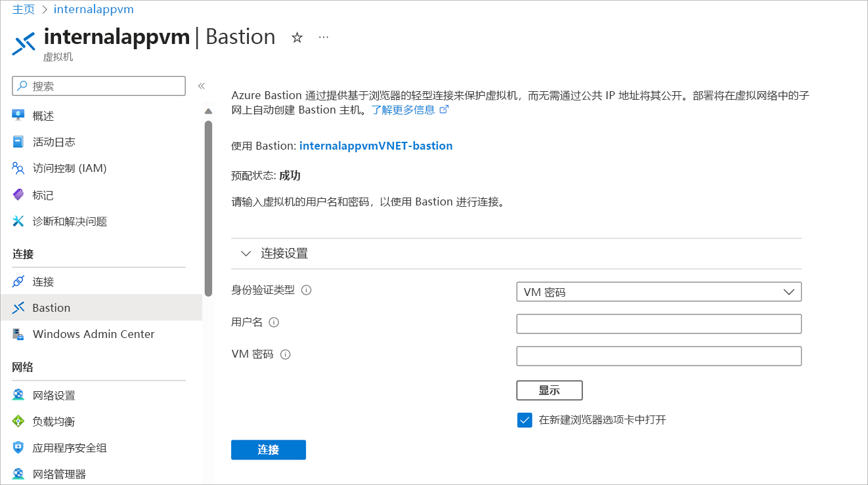Click the 连接 plug icon in sidebar
This screenshot has height=485, width=868.
[18, 282]
